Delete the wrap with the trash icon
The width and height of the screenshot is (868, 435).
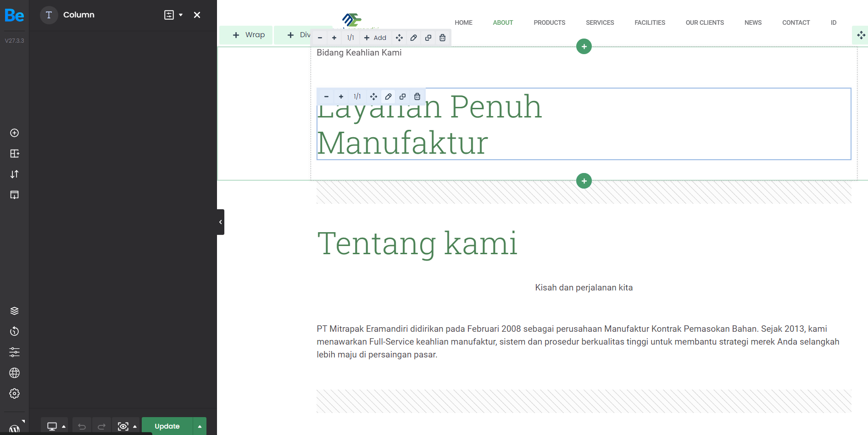coord(442,38)
